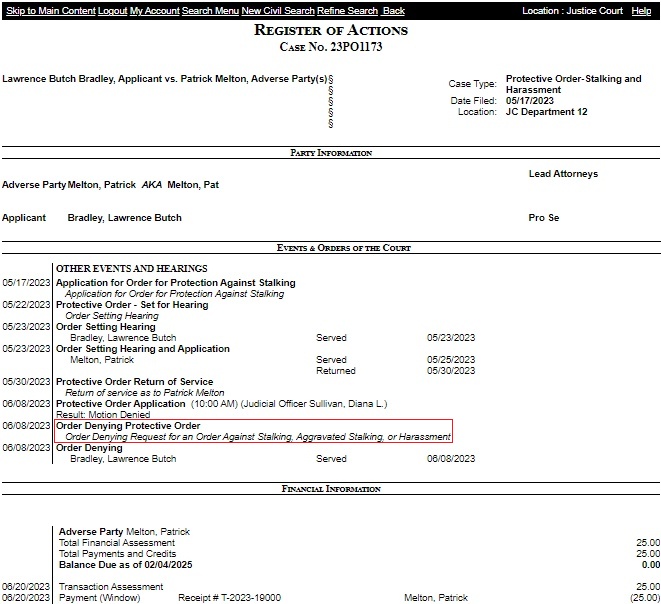Image resolution: width=661 pixels, height=604 pixels.
Task: Click the italic Order Setting Hearing description
Action: [x=112, y=316]
